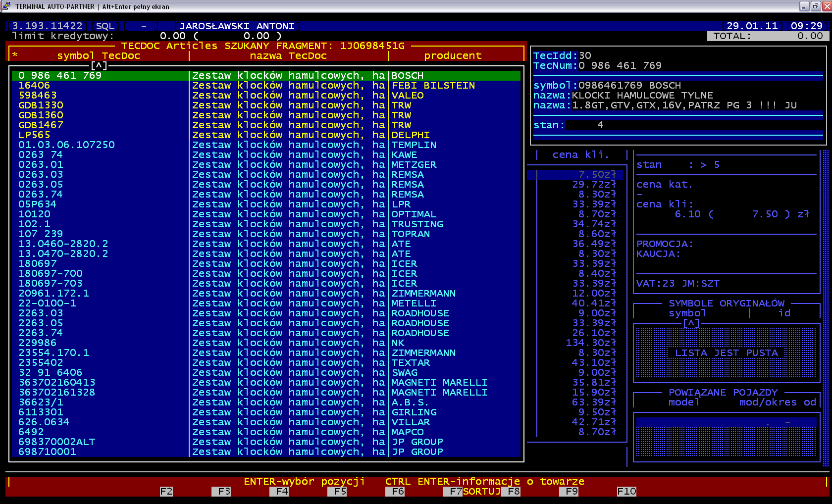The width and height of the screenshot is (832, 504).
Task: Select row 05P634 LPR
Action: pos(266,204)
